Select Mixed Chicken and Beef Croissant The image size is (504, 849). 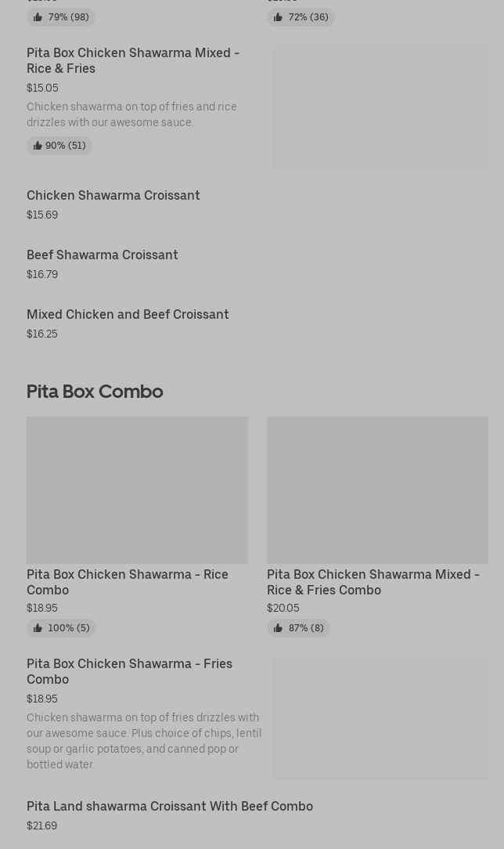point(128,314)
